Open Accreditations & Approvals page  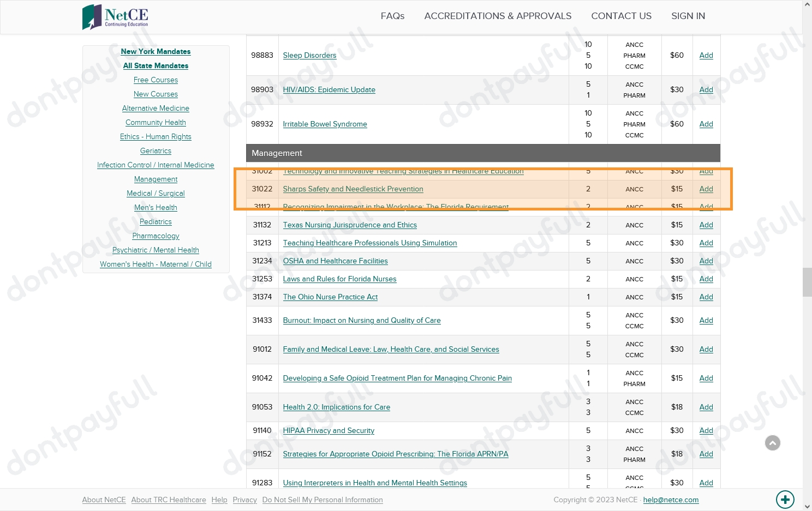(498, 16)
